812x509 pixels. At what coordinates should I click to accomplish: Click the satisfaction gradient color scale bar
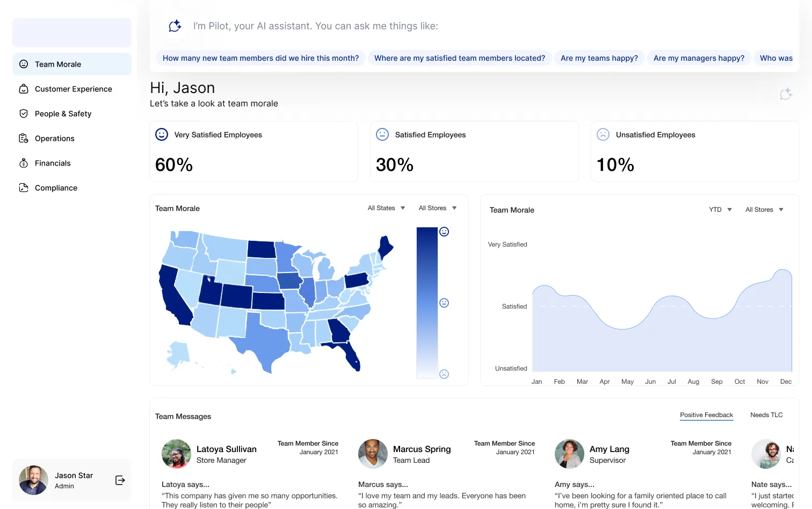(x=427, y=303)
